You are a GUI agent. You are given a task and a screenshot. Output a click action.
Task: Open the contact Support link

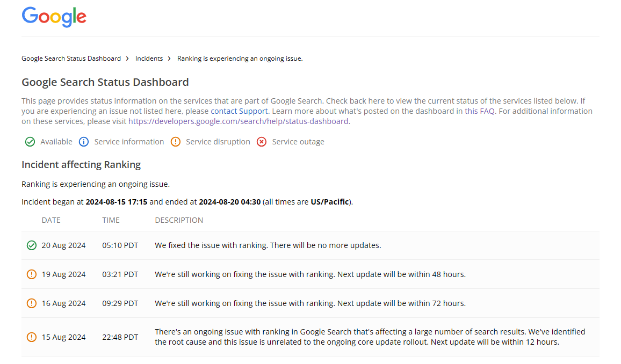[239, 111]
